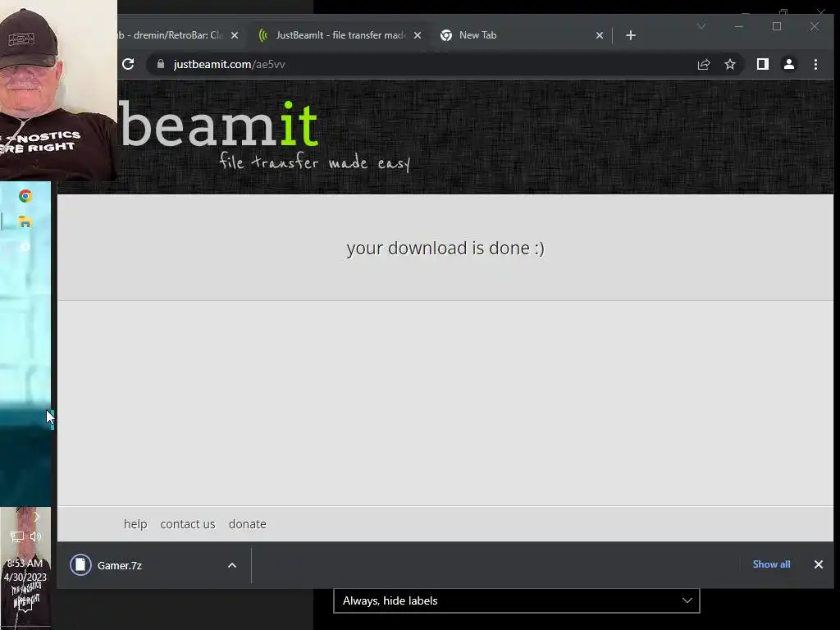Image resolution: width=840 pixels, height=630 pixels.
Task: Share this page via share icon
Action: pos(703,64)
